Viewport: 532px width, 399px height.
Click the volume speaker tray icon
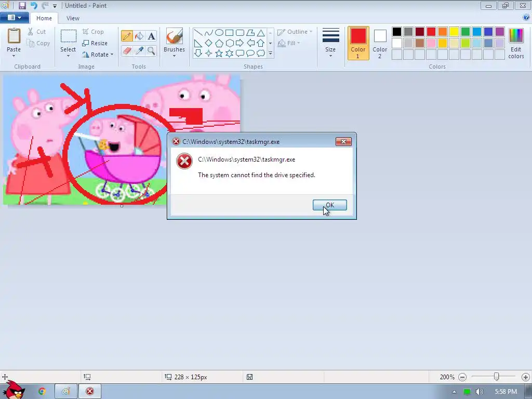pyautogui.click(x=479, y=392)
